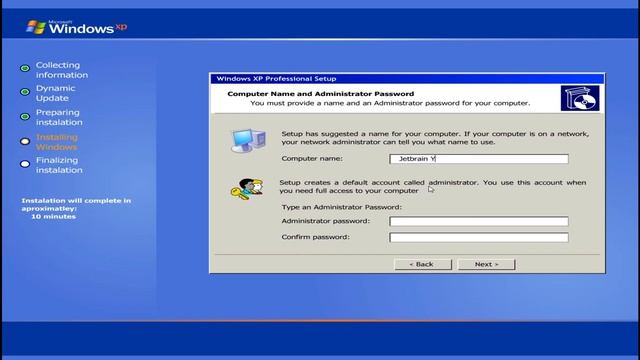Screen dimensions: 640x360
Task: Click the Back button
Action: point(423,264)
